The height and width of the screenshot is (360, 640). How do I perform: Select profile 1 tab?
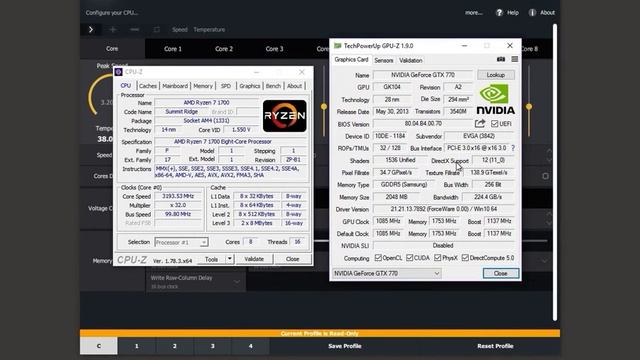tap(137, 346)
